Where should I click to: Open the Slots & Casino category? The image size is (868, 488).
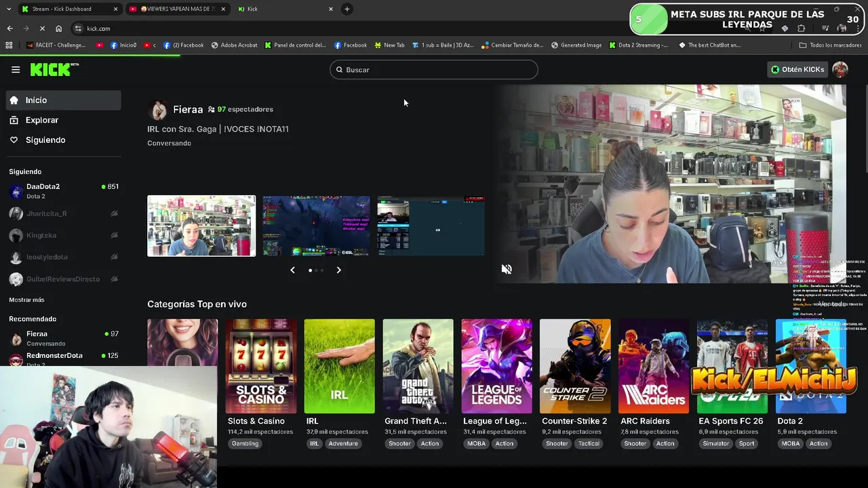click(x=261, y=366)
